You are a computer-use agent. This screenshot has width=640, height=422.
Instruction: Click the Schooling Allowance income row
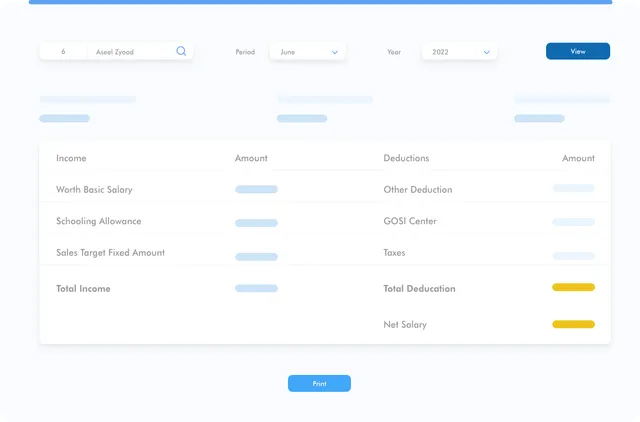click(x=99, y=221)
